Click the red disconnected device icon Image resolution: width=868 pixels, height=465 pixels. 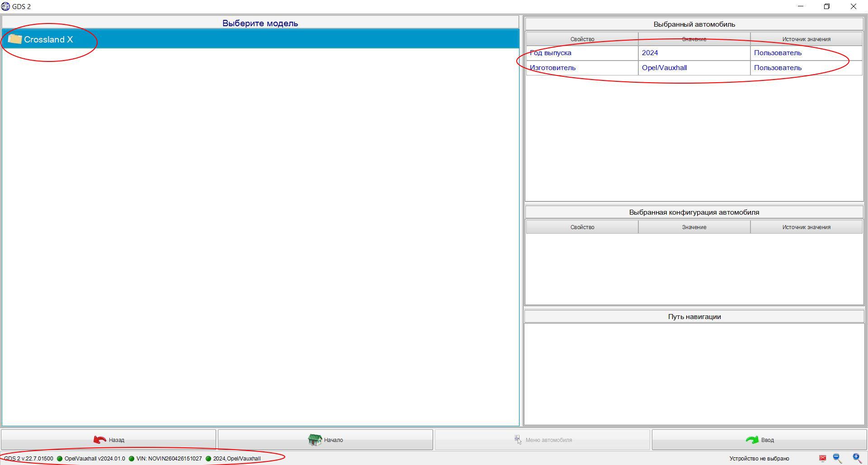[822, 458]
